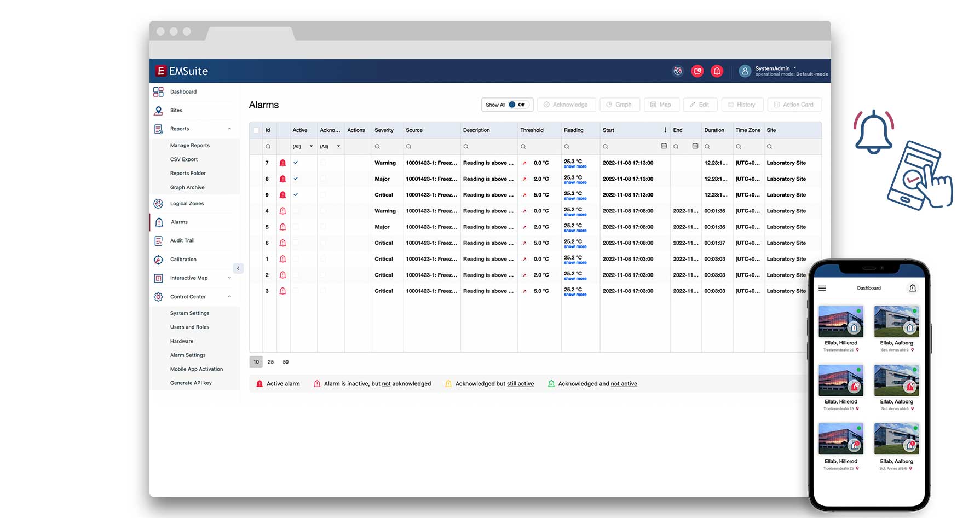Open the Interactive Map icon

click(158, 278)
